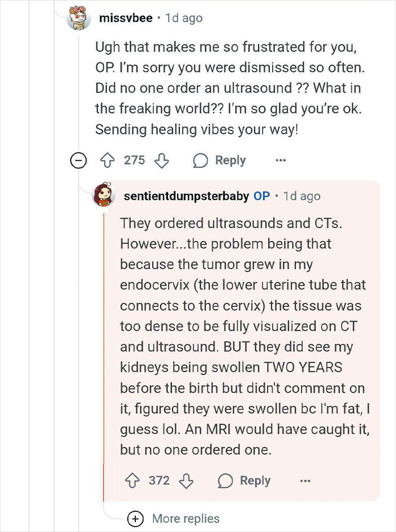Reply to missvbee's comment

tap(220, 161)
